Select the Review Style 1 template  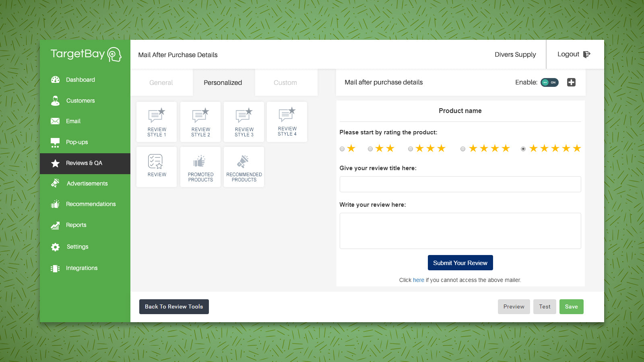point(157,122)
